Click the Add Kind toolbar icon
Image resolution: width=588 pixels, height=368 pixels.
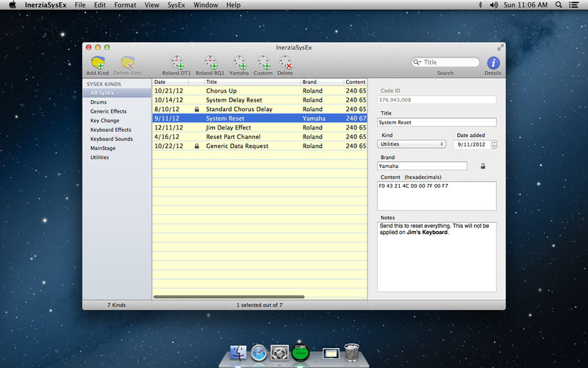click(x=98, y=63)
